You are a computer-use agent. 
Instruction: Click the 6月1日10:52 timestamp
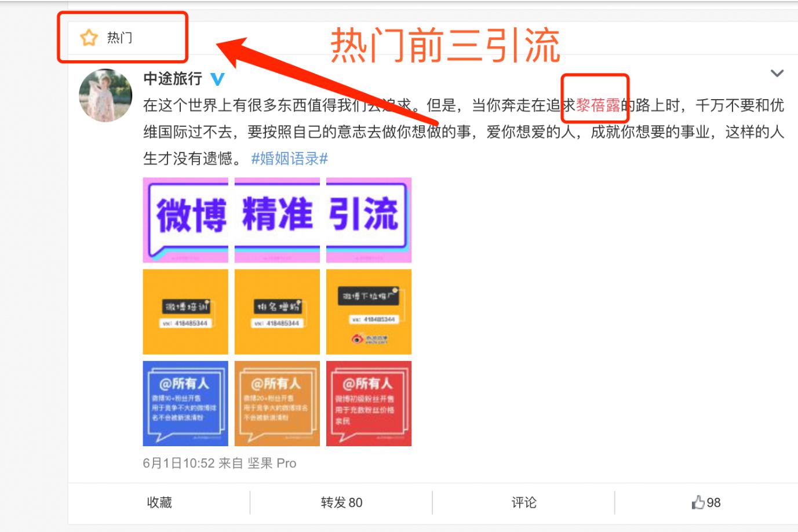[x=179, y=463]
